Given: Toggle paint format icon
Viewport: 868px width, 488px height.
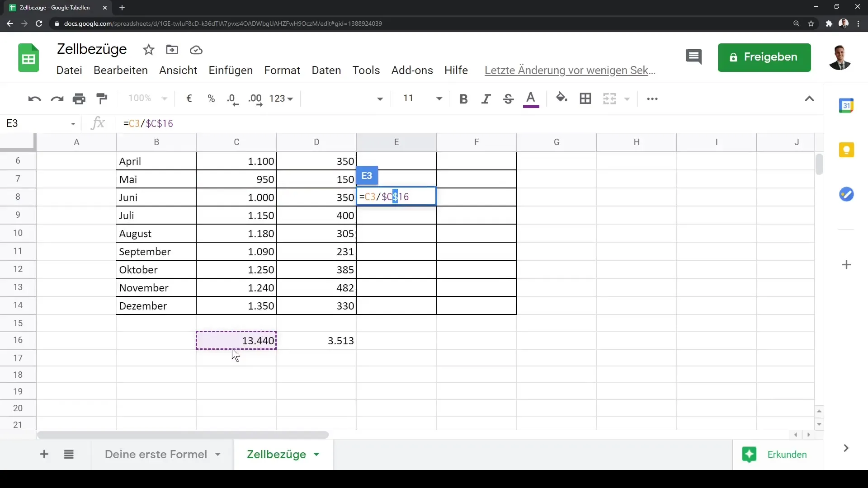Looking at the screenshot, I should tap(101, 99).
